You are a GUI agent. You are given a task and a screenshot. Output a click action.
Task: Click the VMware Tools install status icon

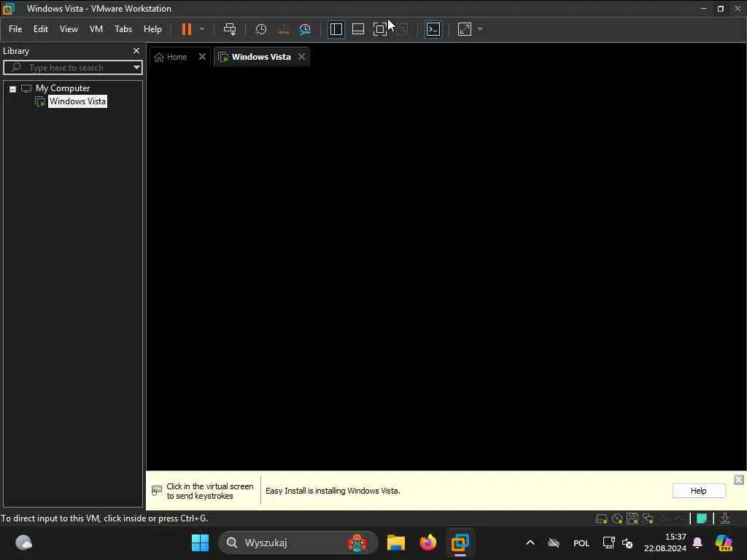click(x=725, y=518)
